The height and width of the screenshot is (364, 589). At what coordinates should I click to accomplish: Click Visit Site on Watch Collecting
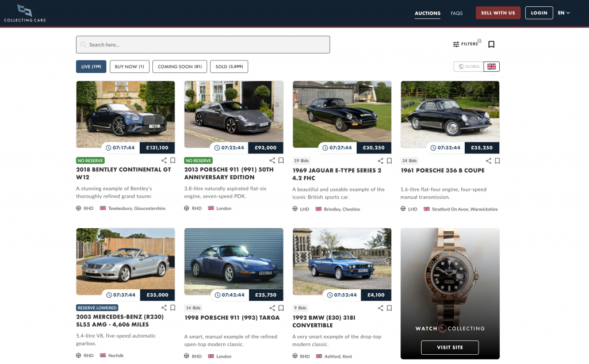coord(450,347)
